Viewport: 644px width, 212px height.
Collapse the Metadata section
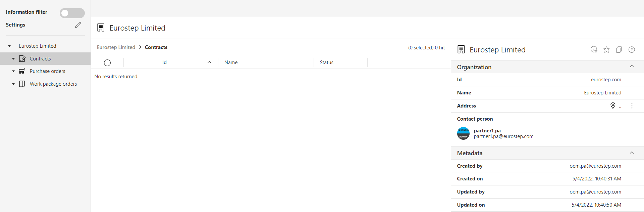coord(632,153)
